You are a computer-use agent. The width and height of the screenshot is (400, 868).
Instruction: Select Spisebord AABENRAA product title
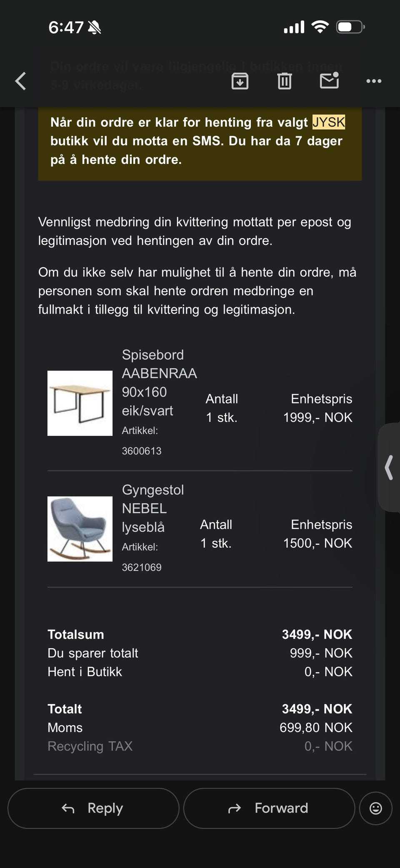159,364
